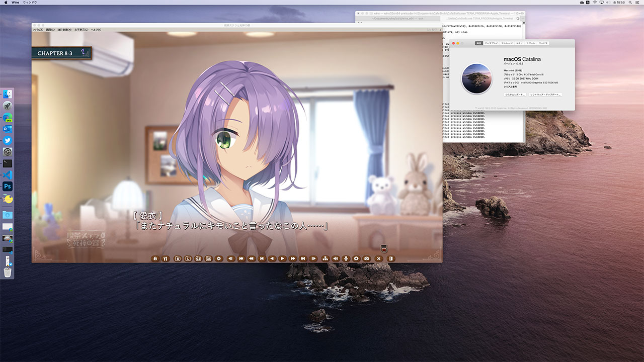Viewport: 644px width, 362px height.
Task: Click the double-right-arrow with bar skip icon
Action: tap(303, 258)
